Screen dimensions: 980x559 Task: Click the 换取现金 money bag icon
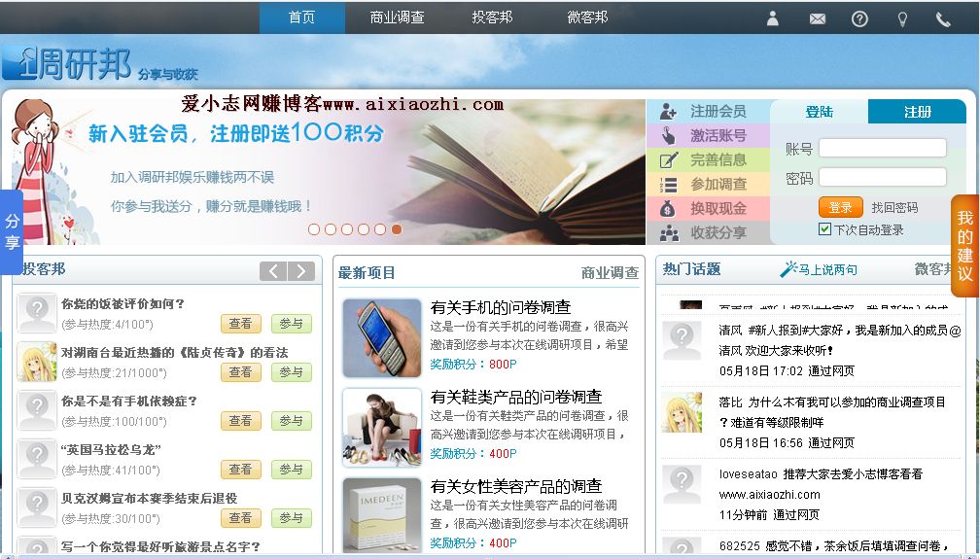[x=668, y=208]
